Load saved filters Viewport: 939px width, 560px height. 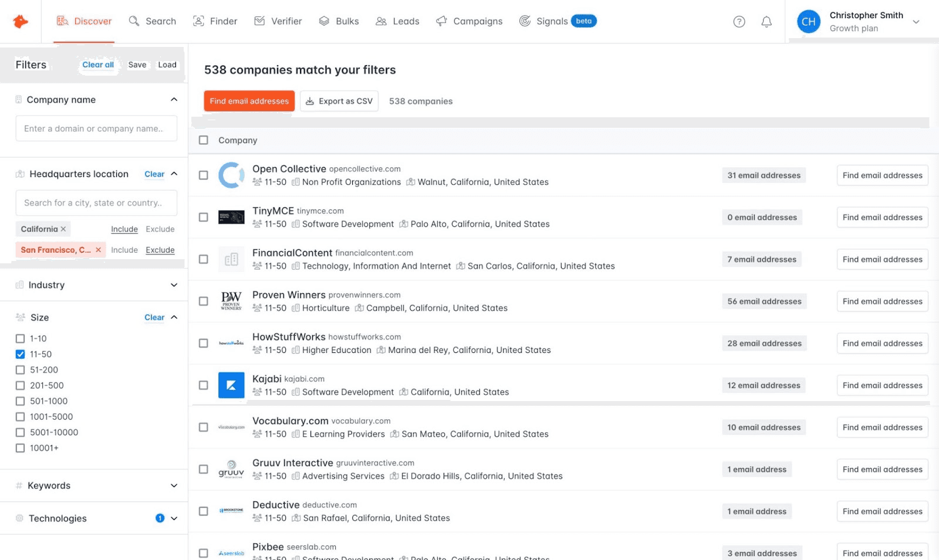[x=167, y=65]
